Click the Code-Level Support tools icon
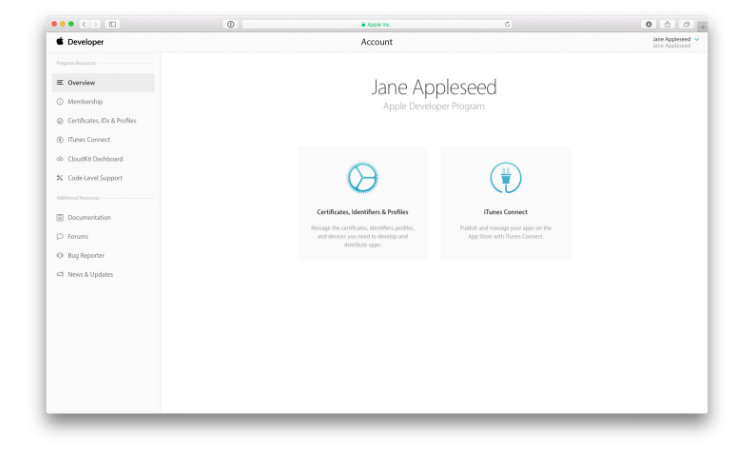Image resolution: width=740 pixels, height=450 pixels. pos(60,178)
